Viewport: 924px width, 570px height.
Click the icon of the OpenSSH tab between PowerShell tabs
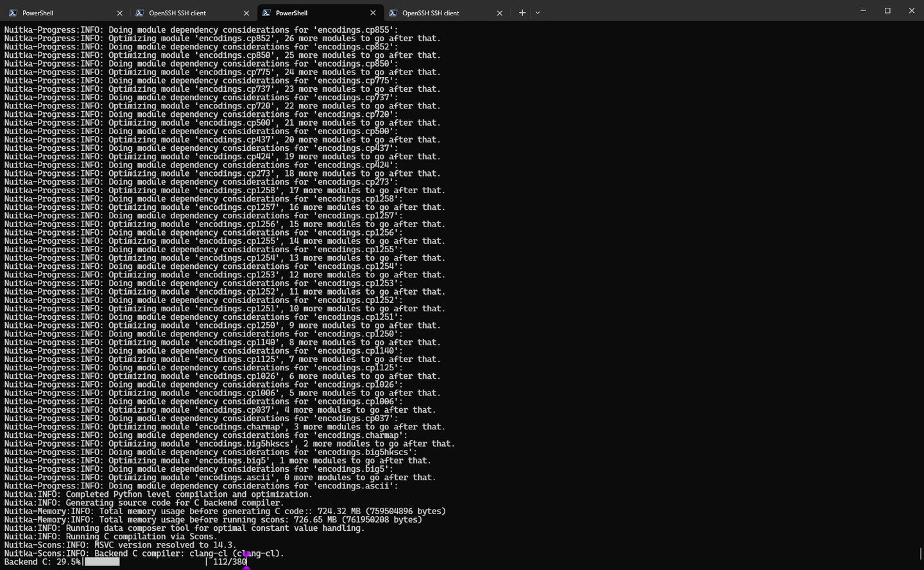tap(140, 13)
